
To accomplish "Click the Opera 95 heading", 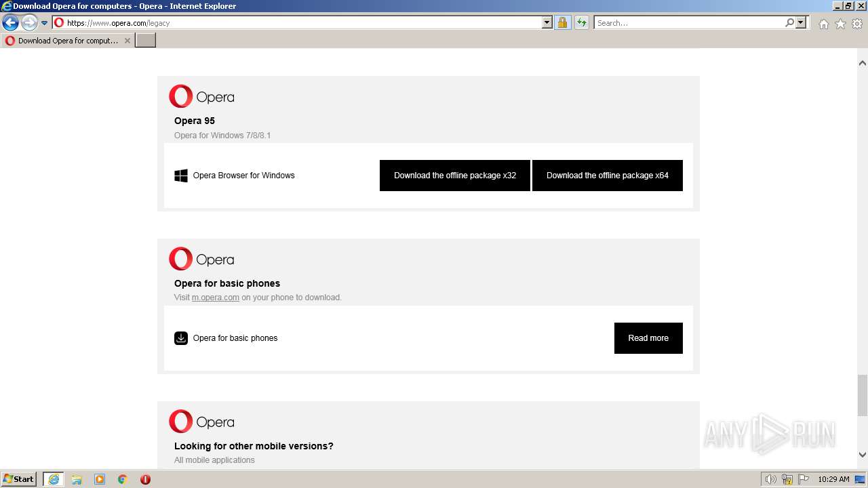I will 195,121.
